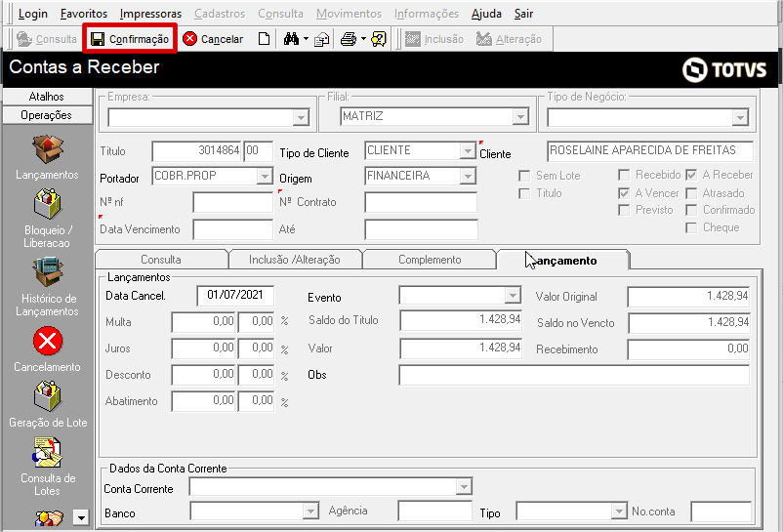Toggle the Sem Lote checkbox
The width and height of the screenshot is (783, 532).
coord(524,176)
